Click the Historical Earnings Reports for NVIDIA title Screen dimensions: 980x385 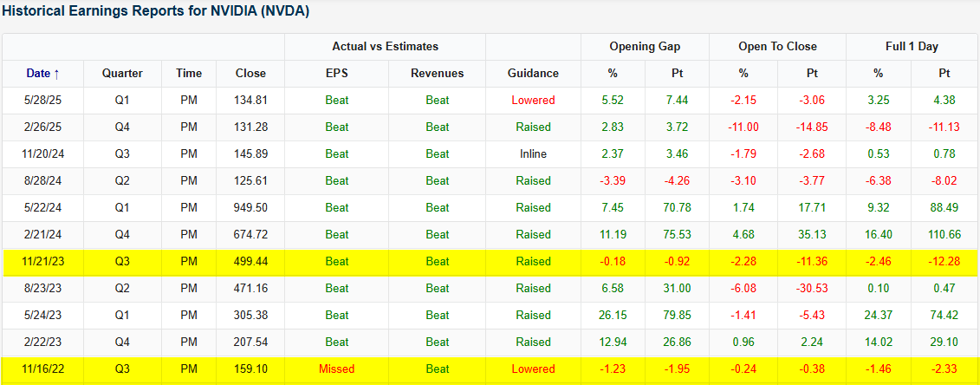coord(156,11)
